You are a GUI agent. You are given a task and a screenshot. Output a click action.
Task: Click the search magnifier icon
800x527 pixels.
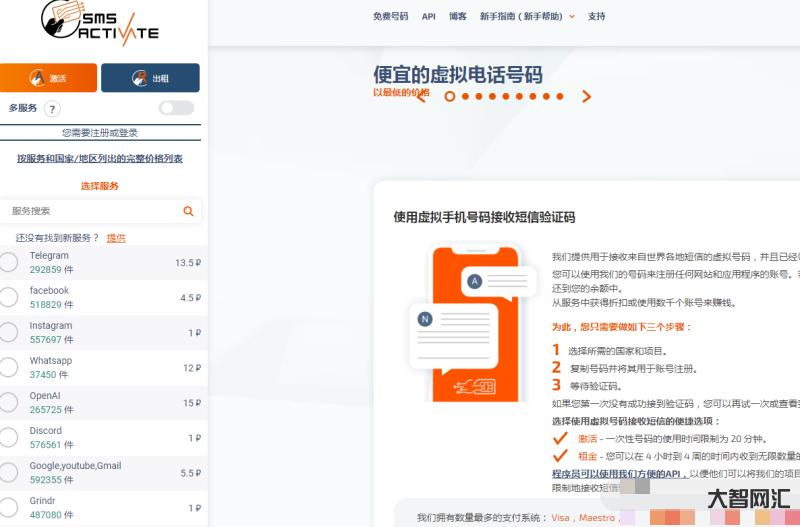(x=188, y=211)
